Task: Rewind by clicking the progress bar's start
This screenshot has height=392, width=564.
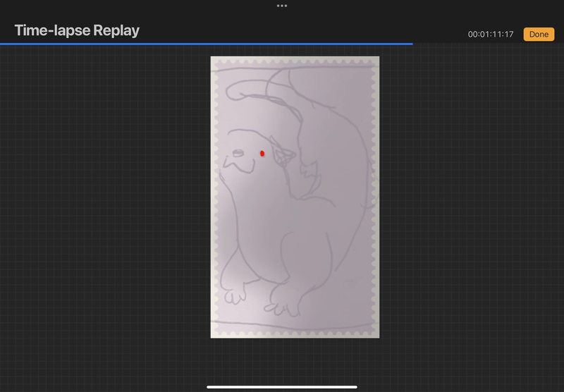Action: pyautogui.click(x=3, y=44)
